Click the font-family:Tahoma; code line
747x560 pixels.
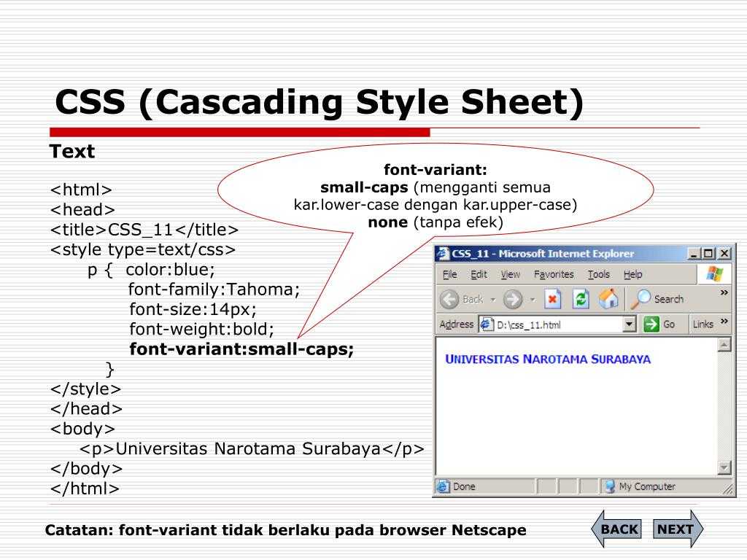[214, 289]
